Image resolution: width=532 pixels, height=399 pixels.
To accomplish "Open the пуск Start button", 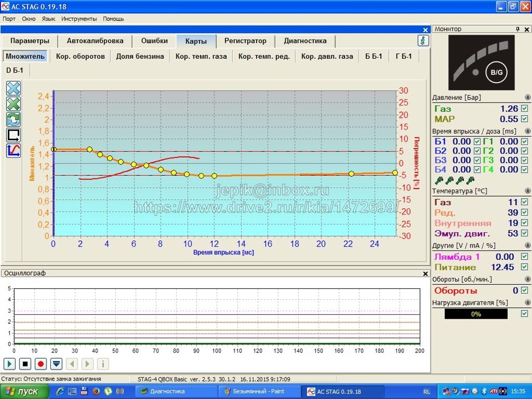I will (22, 391).
